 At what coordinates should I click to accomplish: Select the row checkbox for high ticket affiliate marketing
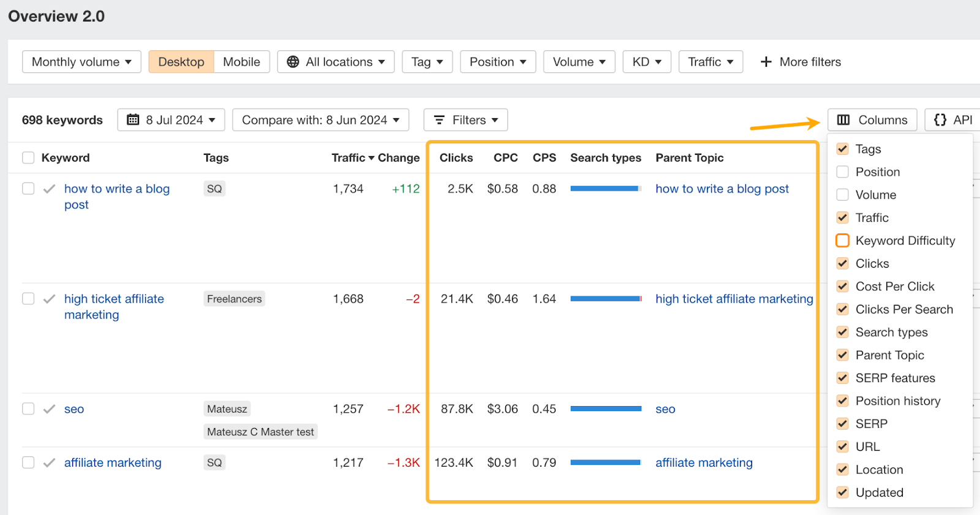[28, 299]
